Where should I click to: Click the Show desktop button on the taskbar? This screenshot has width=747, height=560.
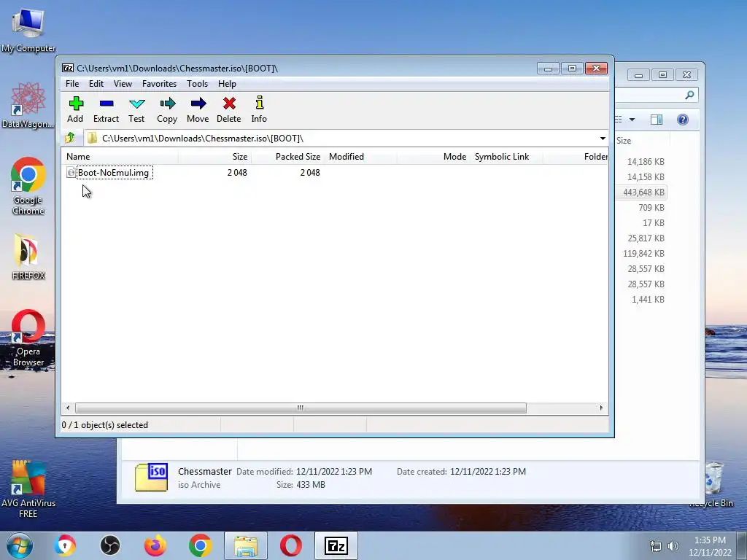742,545
